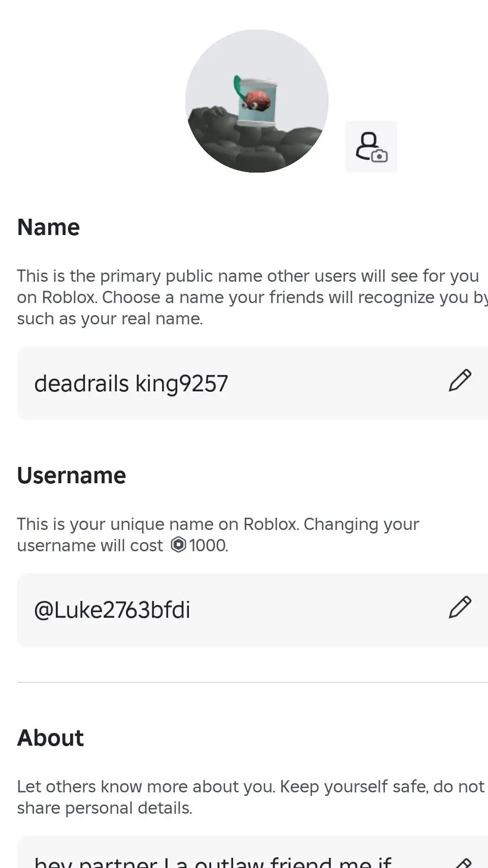Click the 'such as your real name' line
This screenshot has width=488, height=868.
click(110, 319)
